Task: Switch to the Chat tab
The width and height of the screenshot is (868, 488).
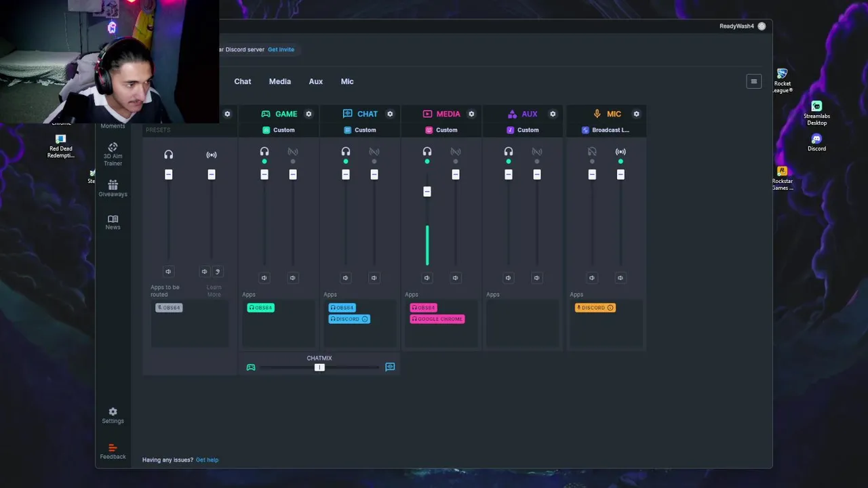Action: tap(243, 81)
